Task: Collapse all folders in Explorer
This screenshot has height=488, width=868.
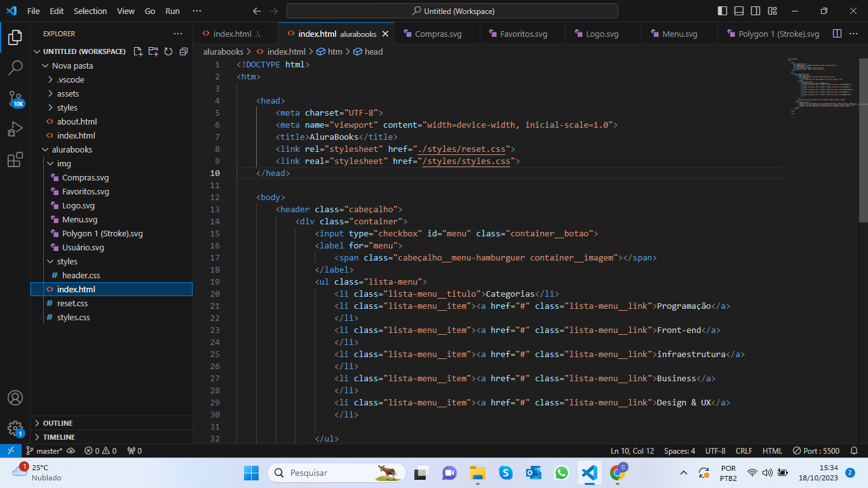Action: point(184,51)
